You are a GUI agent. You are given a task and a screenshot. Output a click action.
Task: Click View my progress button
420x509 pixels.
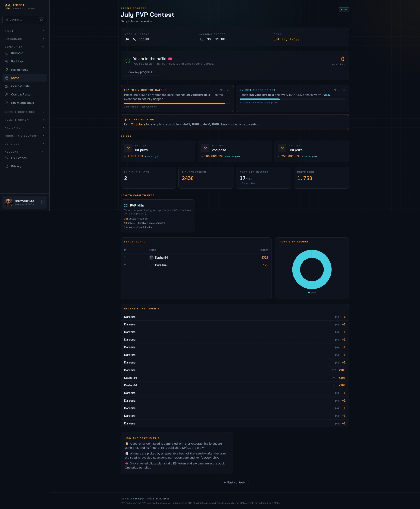coord(142,72)
